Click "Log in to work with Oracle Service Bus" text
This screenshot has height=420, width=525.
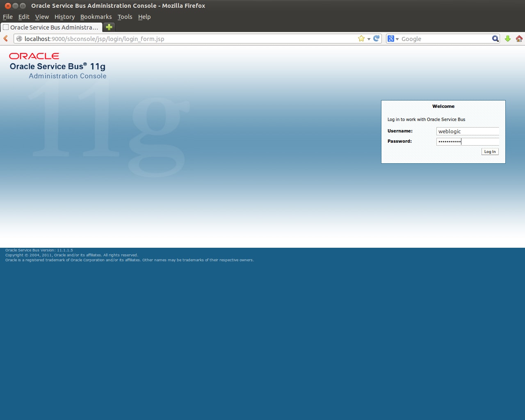426,119
